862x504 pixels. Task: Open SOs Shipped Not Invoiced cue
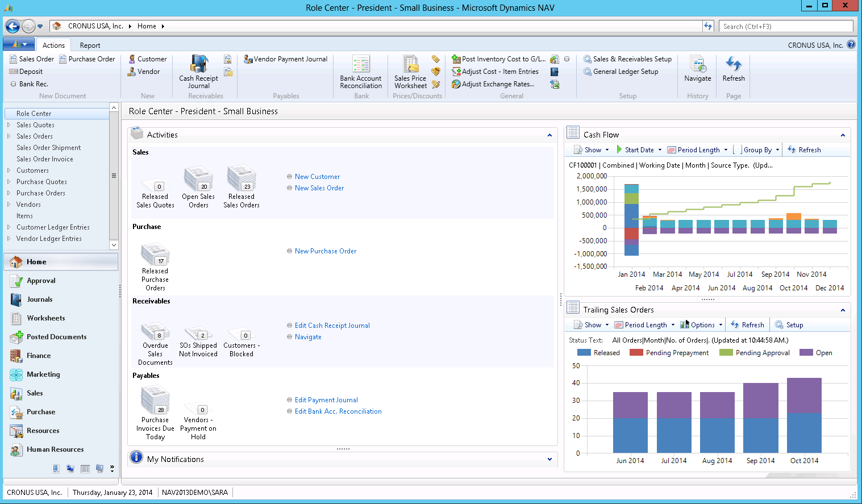(198, 342)
